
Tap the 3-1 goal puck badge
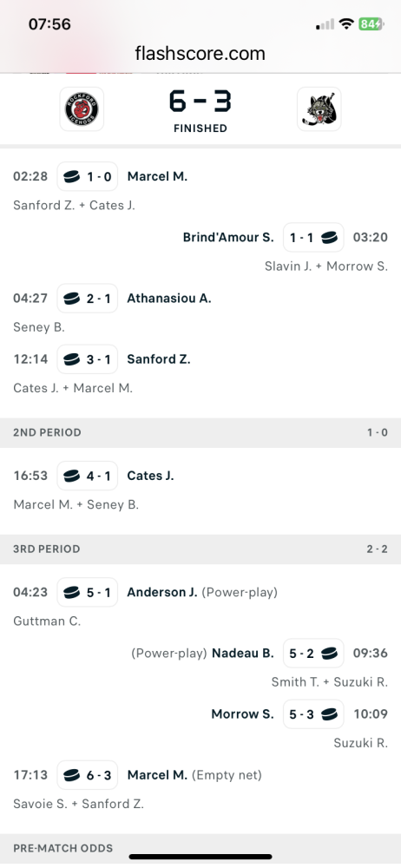(x=88, y=359)
